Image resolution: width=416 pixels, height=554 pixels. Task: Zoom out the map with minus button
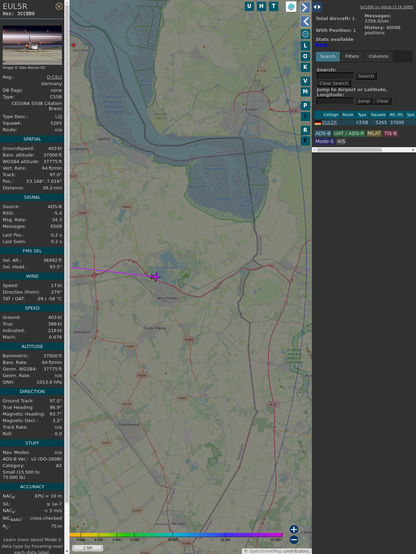coord(294,540)
